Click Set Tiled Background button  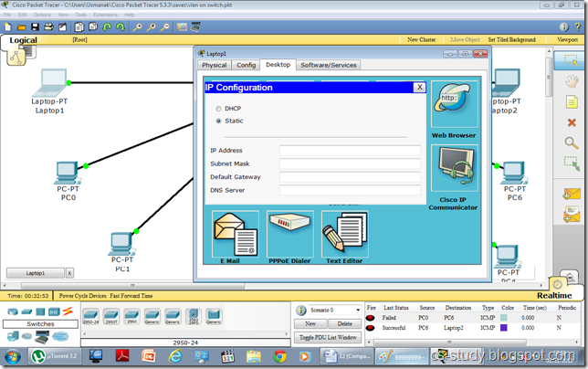click(511, 40)
